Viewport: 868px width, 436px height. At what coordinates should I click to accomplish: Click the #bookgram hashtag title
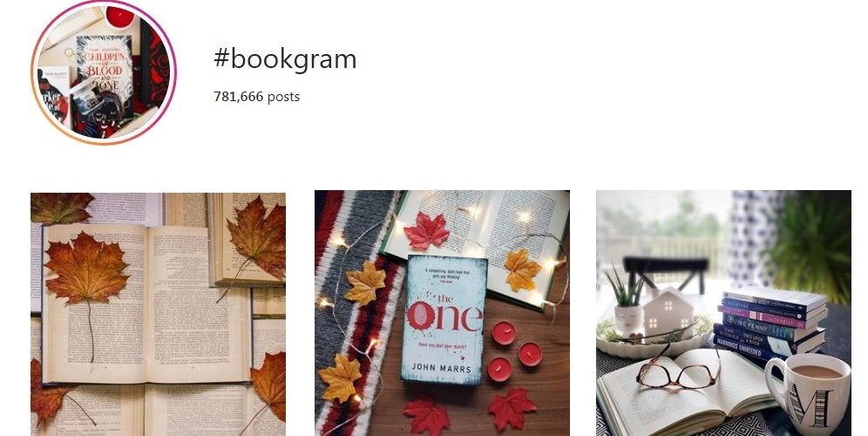pos(285,59)
